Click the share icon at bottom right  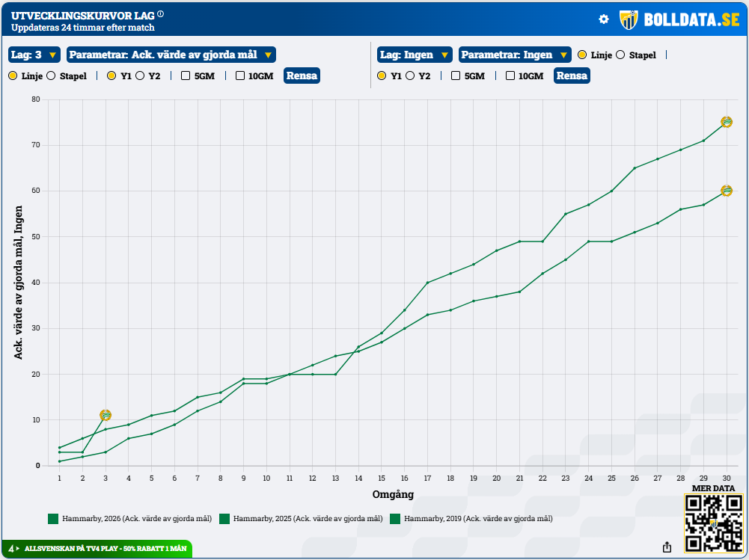[667, 547]
